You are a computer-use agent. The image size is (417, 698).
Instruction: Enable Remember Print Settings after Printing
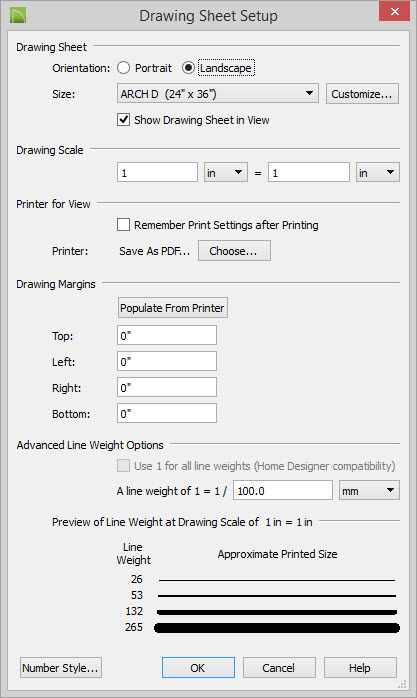coord(123,225)
